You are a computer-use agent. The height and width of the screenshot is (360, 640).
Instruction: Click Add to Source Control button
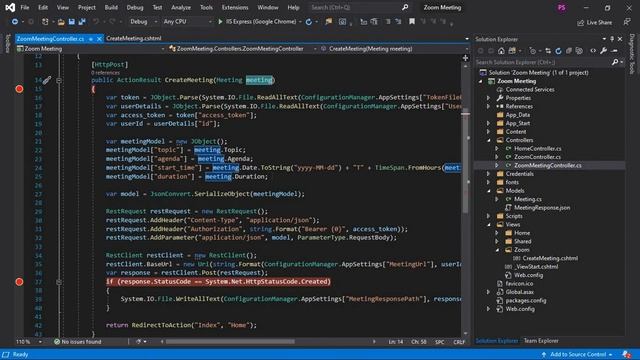click(x=578, y=354)
